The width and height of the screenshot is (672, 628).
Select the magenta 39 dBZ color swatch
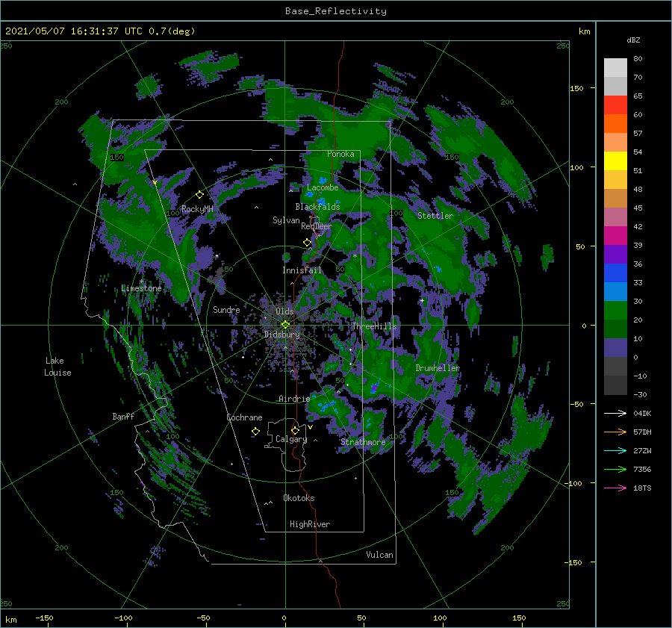click(615, 236)
